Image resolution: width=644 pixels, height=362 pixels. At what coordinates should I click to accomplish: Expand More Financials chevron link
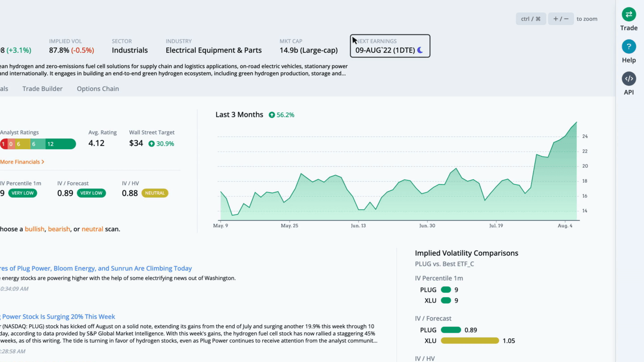tap(22, 162)
